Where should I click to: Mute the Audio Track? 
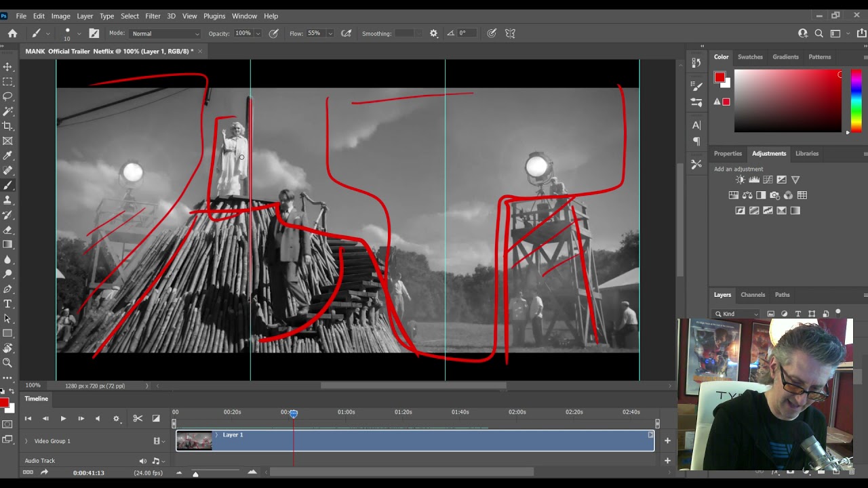pos(142,461)
